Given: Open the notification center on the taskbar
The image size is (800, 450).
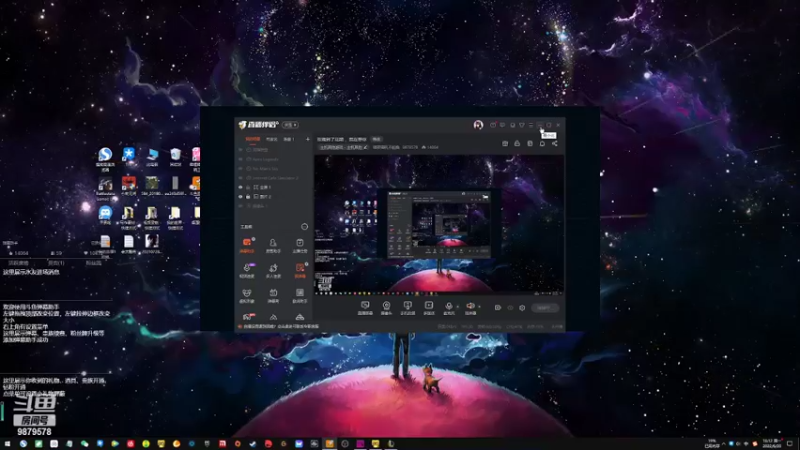Looking at the screenshot, I should (790, 444).
